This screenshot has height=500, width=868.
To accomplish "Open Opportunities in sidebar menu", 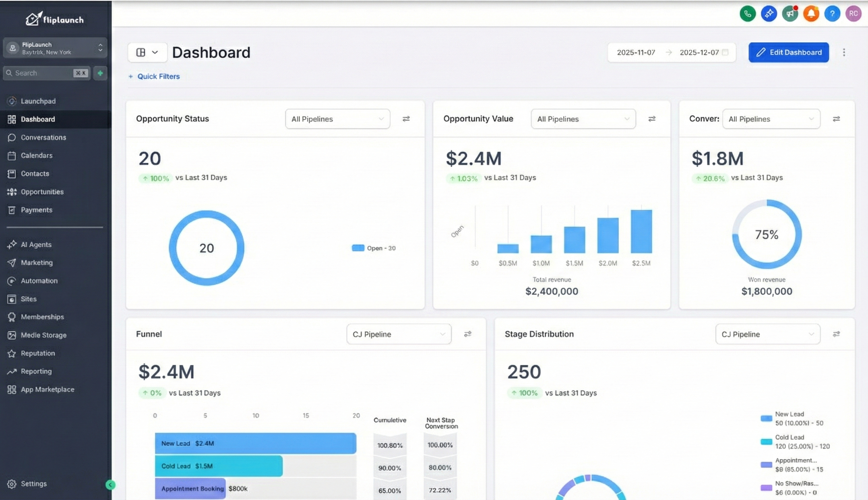I will coord(42,192).
